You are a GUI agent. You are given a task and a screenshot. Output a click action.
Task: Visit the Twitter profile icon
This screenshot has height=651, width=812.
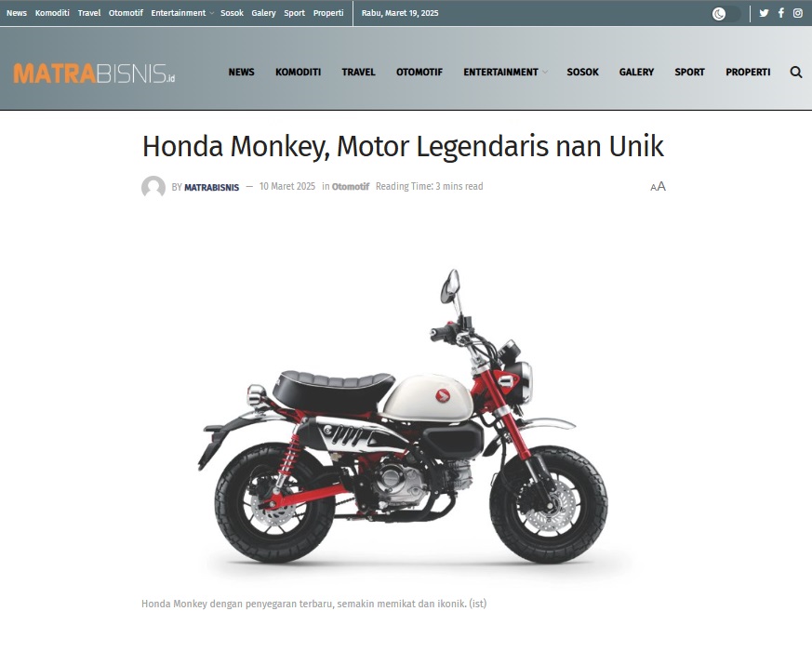(764, 13)
